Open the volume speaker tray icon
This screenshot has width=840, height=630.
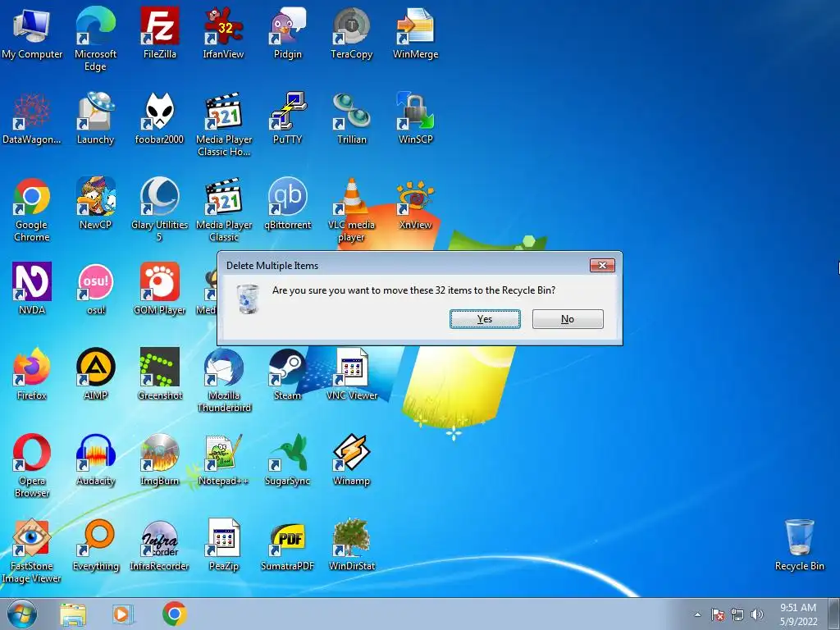757,615
